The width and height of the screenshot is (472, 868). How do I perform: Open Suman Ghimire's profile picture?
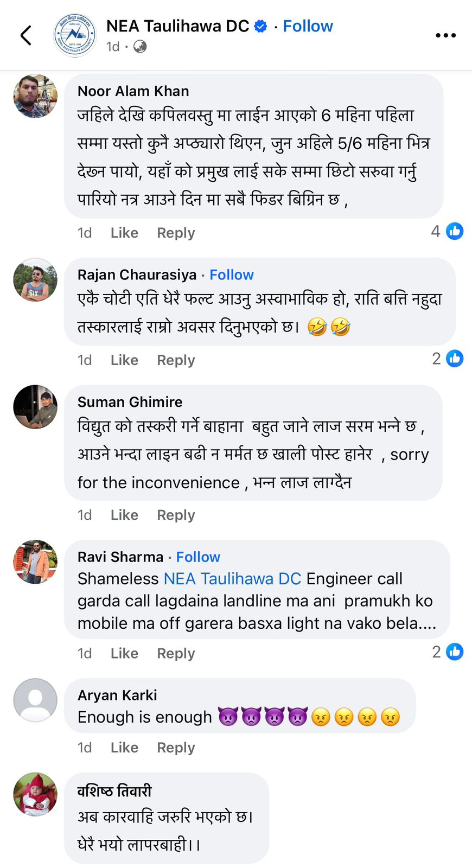(35, 407)
